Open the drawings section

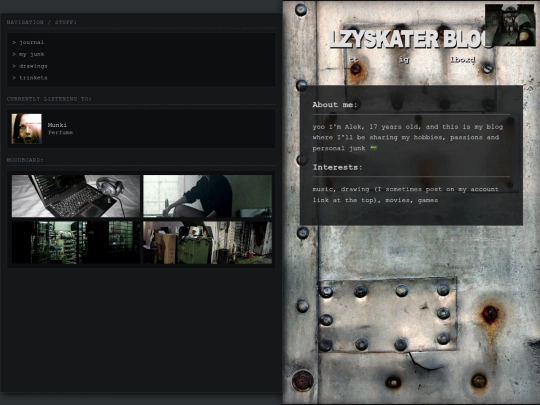pos(33,66)
